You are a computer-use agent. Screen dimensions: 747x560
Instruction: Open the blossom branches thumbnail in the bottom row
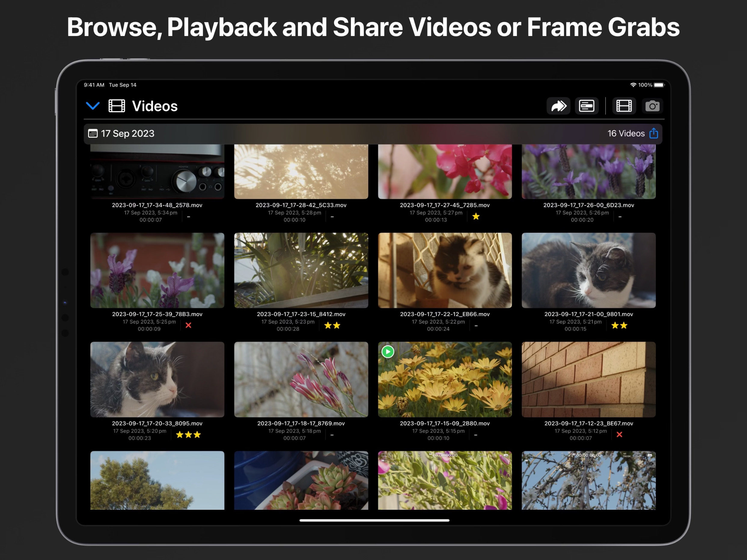point(589,480)
